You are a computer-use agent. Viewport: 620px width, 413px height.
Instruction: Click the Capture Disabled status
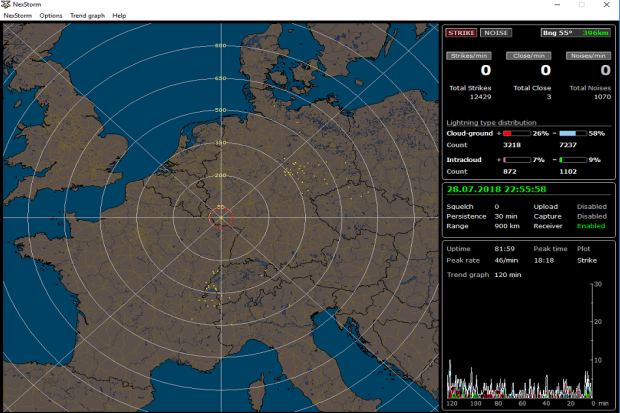pos(592,216)
